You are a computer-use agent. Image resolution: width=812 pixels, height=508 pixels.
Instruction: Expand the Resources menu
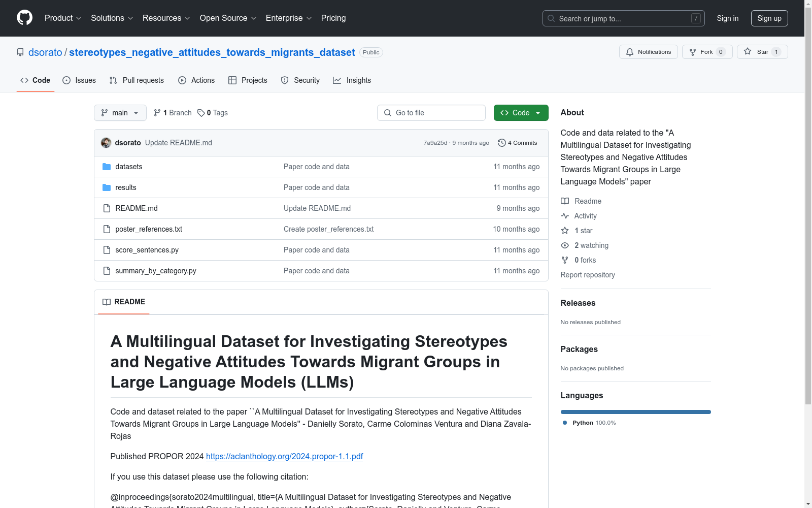pos(166,18)
